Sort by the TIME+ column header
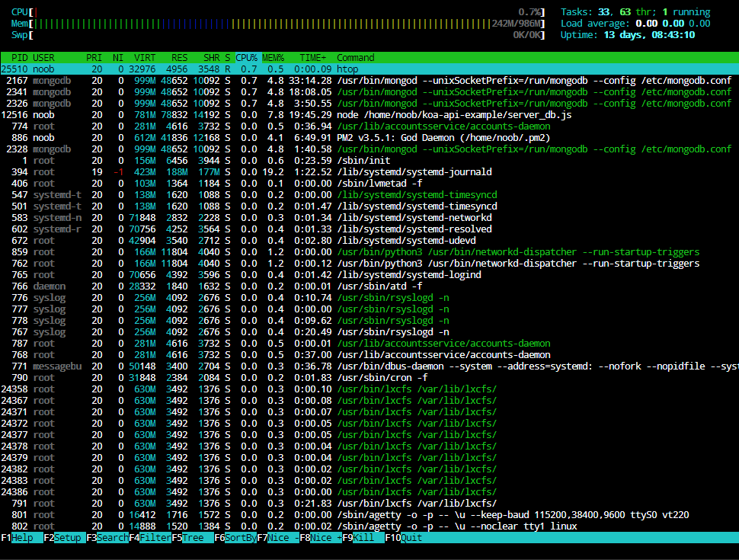Screen dimensions: 739x560 click(x=313, y=57)
